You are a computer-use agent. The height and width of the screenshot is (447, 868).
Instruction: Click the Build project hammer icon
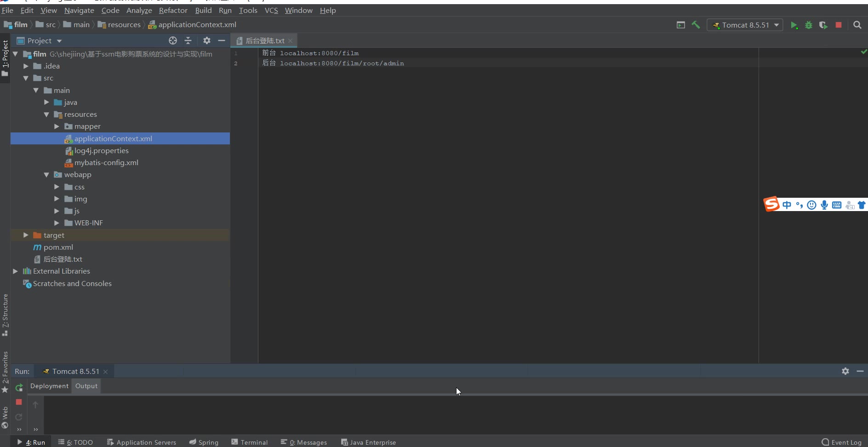(696, 25)
